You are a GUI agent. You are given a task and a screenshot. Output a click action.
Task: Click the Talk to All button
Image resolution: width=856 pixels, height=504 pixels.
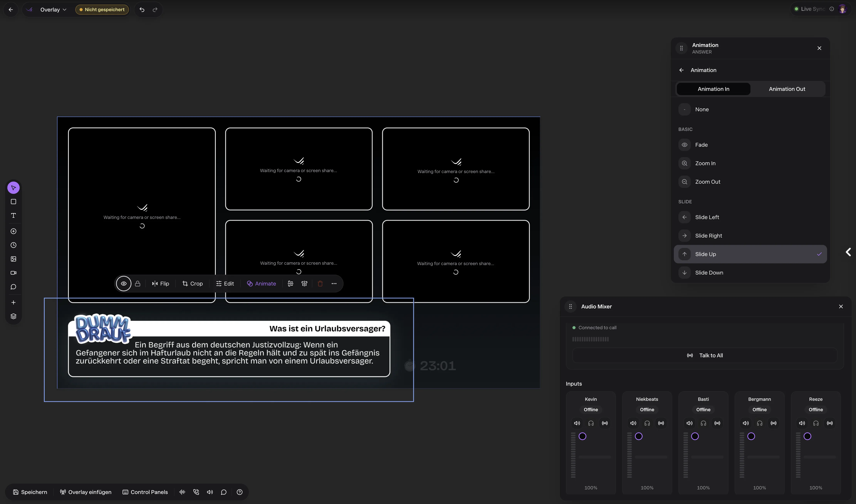click(705, 355)
